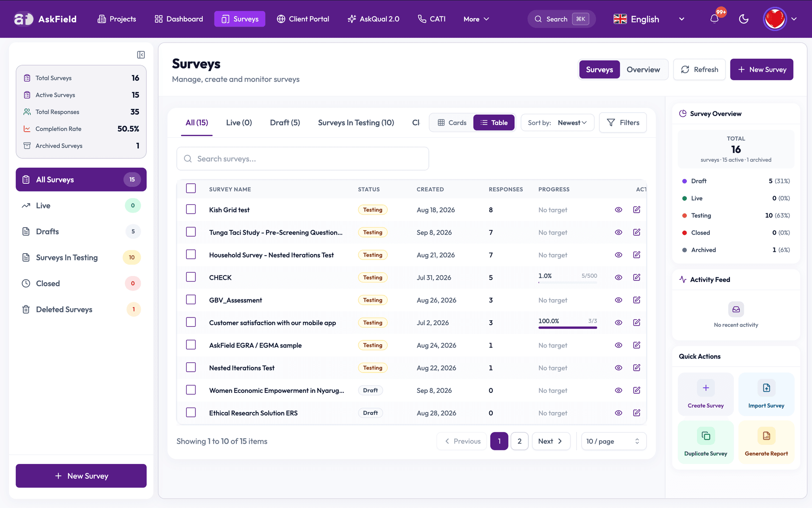
Task: Edit the Kish Grid test survey
Action: pyautogui.click(x=636, y=210)
